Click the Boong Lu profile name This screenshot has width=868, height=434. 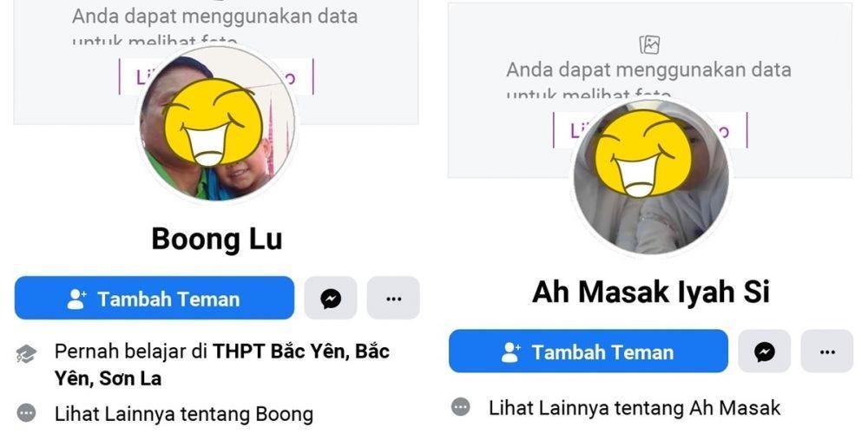[217, 239]
